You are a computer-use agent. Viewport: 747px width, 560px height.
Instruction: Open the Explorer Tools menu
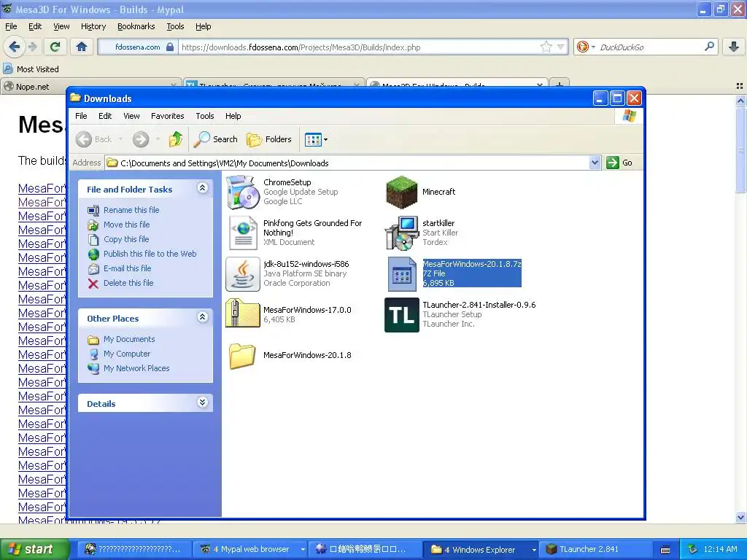205,116
